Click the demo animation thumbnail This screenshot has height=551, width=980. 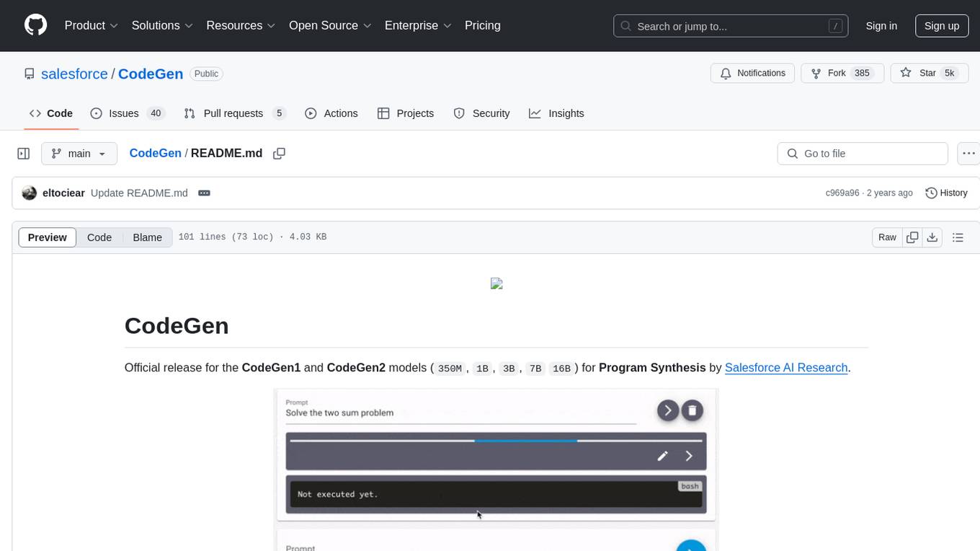[496, 470]
